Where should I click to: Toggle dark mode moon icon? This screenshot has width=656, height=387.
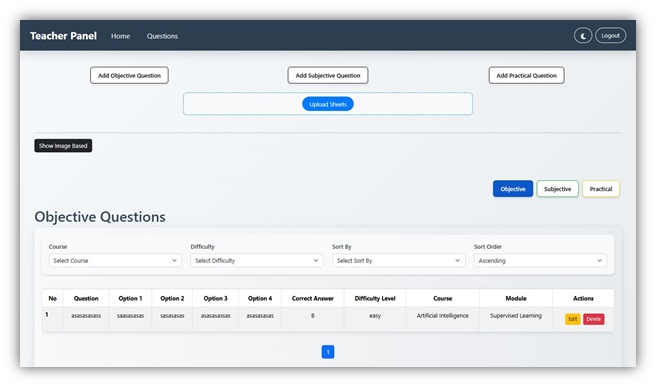[583, 36]
